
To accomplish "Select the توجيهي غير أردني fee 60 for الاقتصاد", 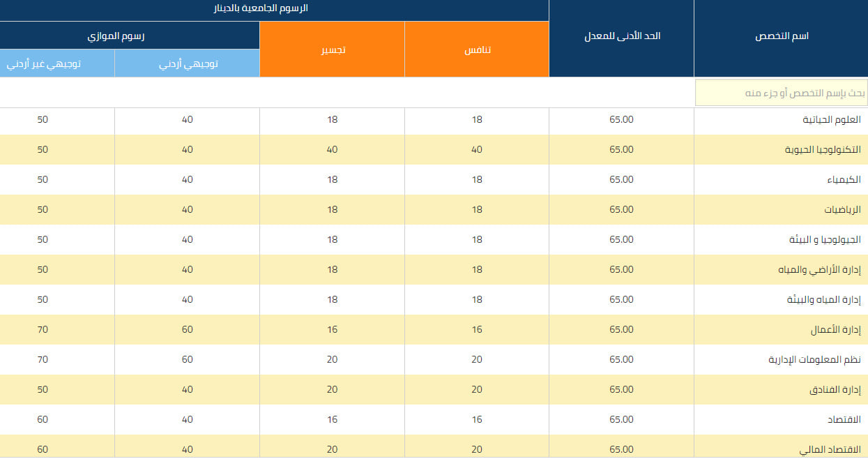I will coord(43,419).
